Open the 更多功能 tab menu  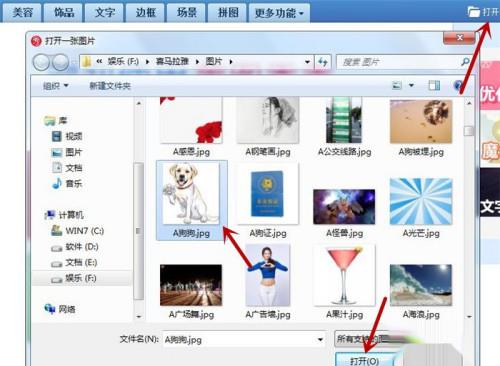tap(279, 13)
